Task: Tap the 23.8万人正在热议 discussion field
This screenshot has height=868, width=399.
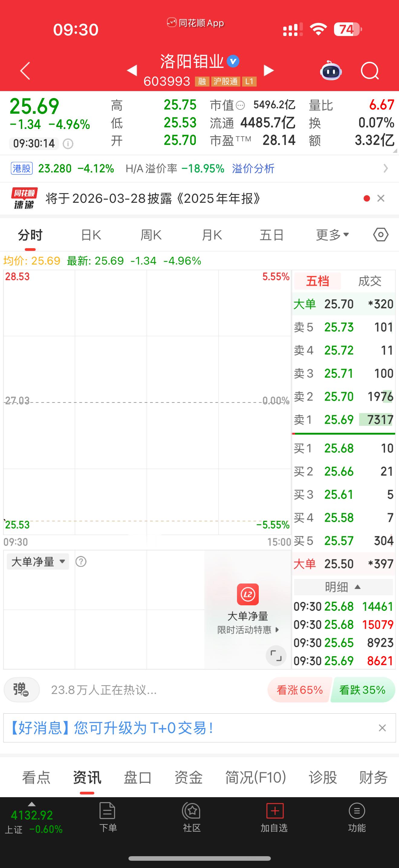Action: (104, 690)
